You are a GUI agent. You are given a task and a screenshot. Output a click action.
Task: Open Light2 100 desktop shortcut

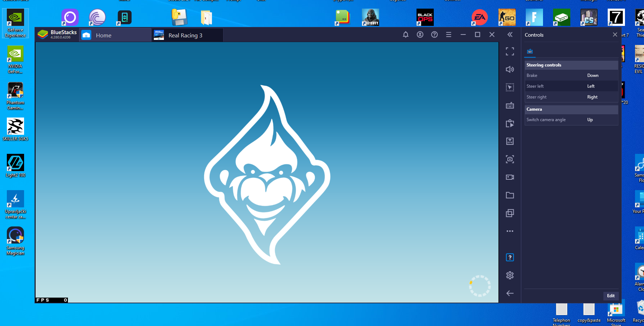click(x=15, y=166)
